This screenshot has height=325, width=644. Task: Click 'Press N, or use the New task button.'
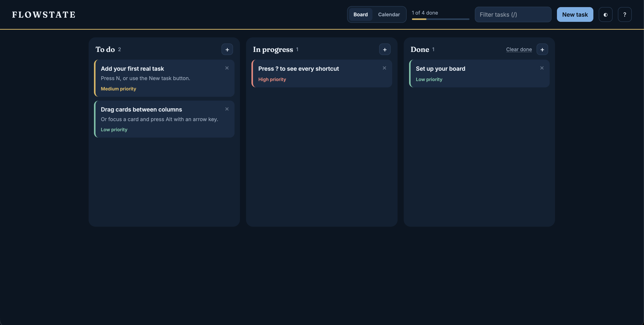[146, 78]
